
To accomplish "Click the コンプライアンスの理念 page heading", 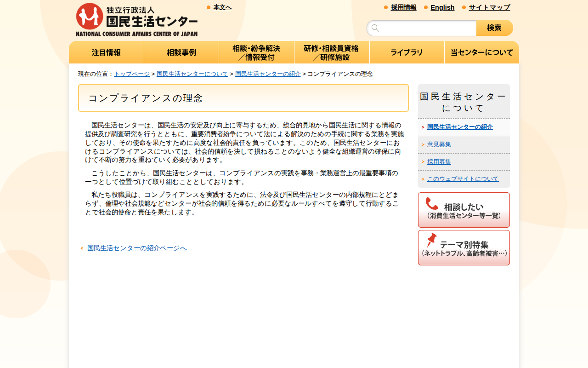I will (x=243, y=98).
